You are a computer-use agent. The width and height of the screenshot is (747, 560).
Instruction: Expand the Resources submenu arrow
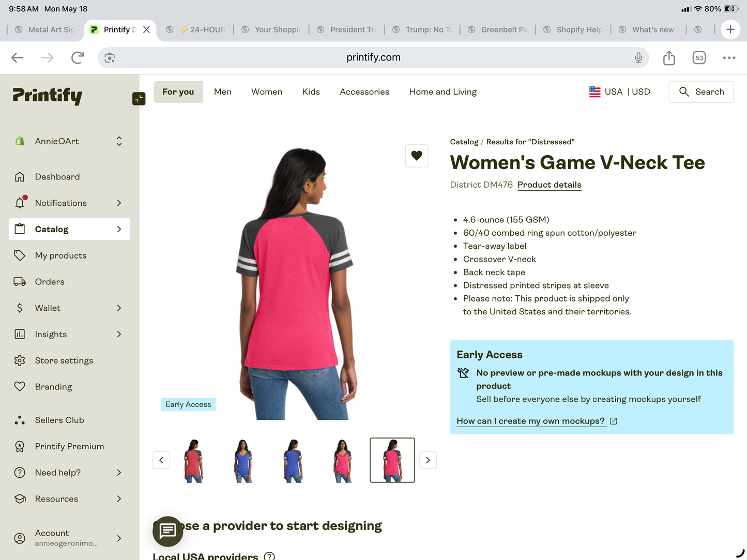(x=119, y=499)
